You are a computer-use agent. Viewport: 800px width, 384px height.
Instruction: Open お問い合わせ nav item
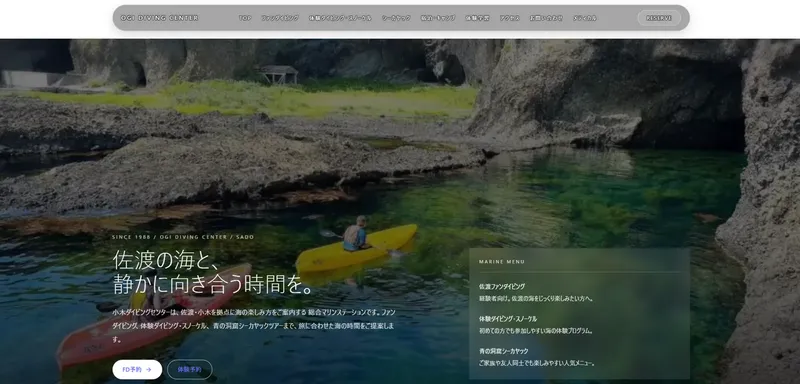tap(546, 18)
